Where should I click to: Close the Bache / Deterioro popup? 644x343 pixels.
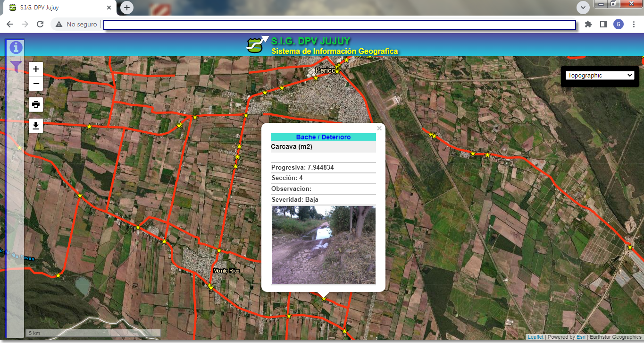pyautogui.click(x=379, y=128)
